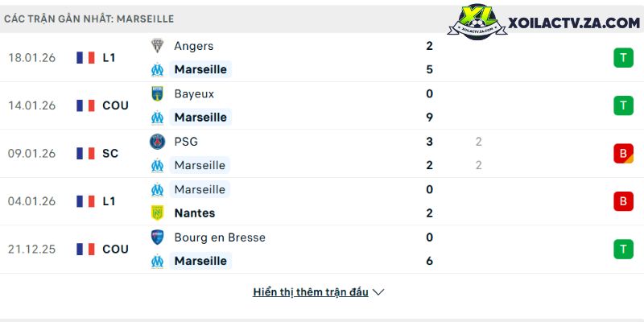Click the French flag beside the SC competition

coord(85,153)
